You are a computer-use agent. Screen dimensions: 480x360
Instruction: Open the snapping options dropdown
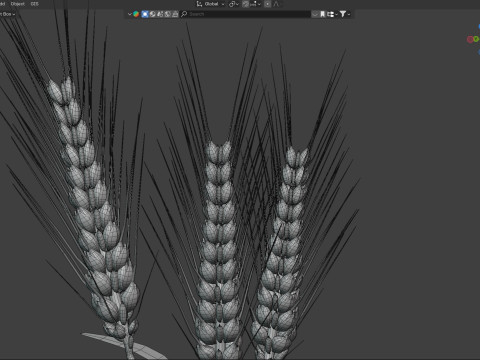[x=255, y=4]
